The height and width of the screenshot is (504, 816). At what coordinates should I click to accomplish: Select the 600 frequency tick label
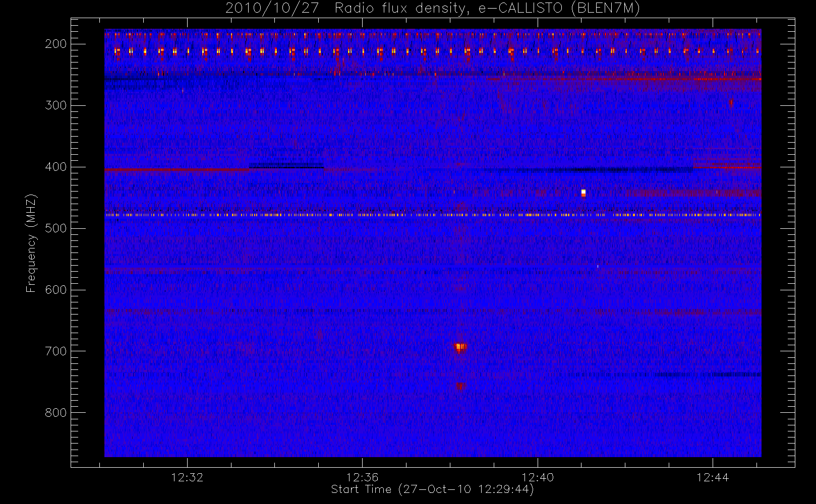(x=56, y=290)
